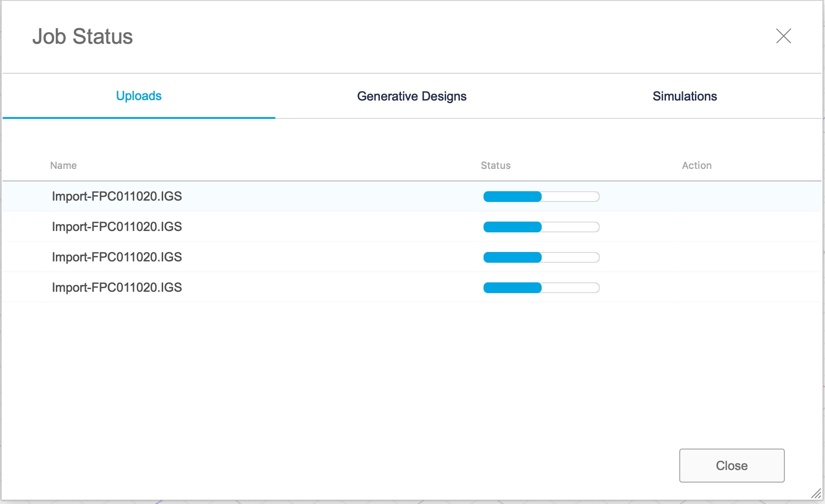Select the second Import-FPC011020.IGS upload entry
Viewport: 825px width, 504px height.
point(117,227)
